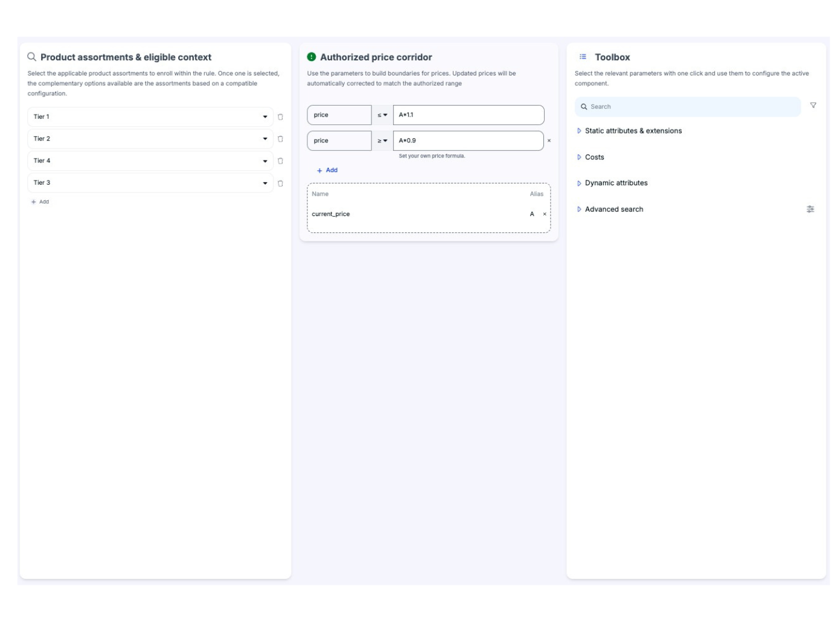Viewport: 838px width, 644px height.
Task: Click Add to create a new price boundary
Action: pos(327,170)
